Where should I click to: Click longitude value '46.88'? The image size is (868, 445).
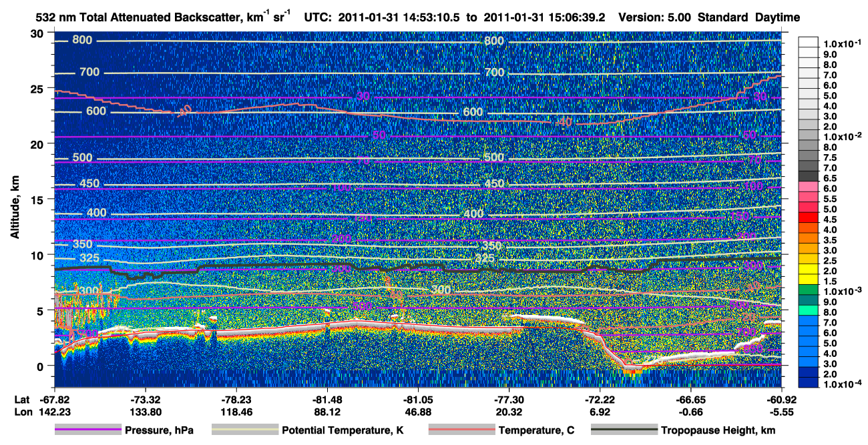tap(417, 412)
